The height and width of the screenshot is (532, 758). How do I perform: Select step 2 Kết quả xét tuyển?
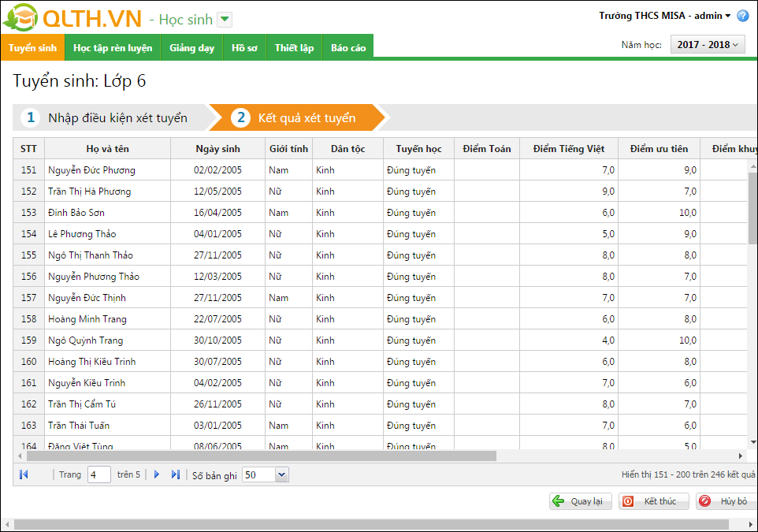click(297, 117)
